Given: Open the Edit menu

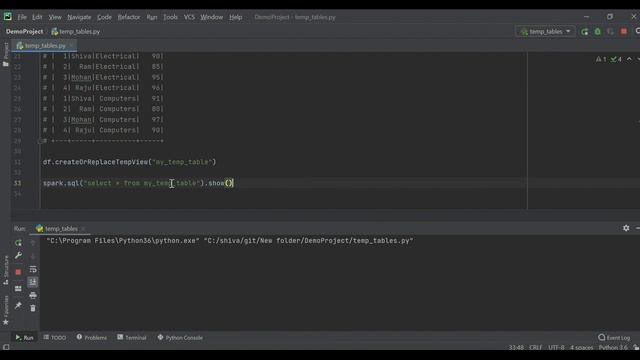Looking at the screenshot, I should coord(37,17).
